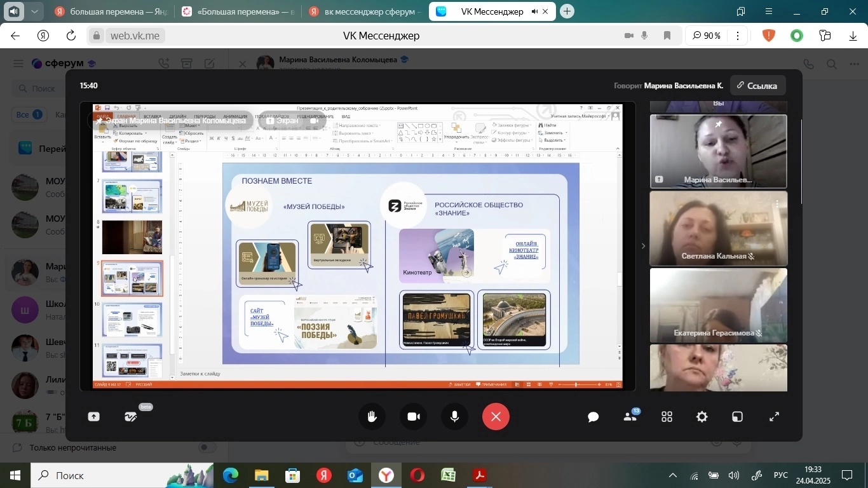Open Excel from the taskbar

click(448, 475)
